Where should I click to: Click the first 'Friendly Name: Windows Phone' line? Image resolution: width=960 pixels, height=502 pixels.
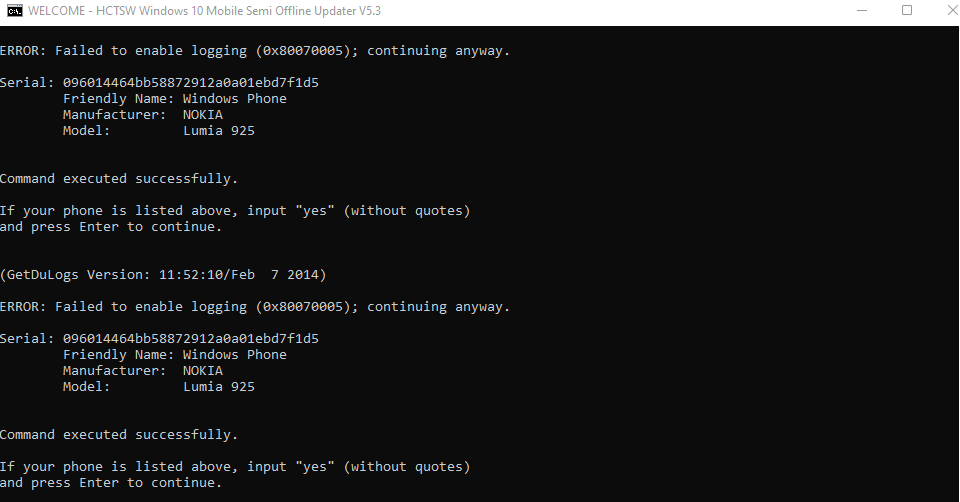(x=174, y=99)
